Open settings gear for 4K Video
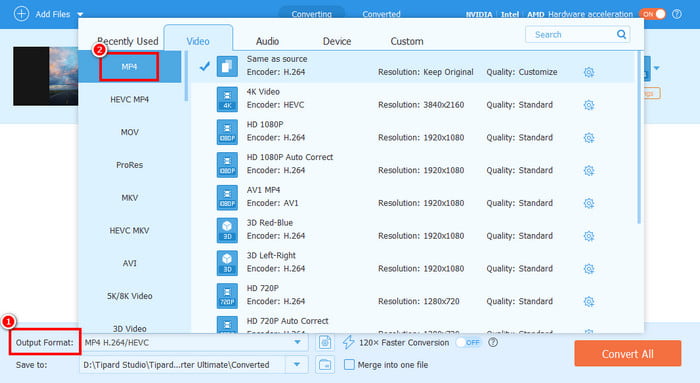700x383 pixels. [x=589, y=105]
